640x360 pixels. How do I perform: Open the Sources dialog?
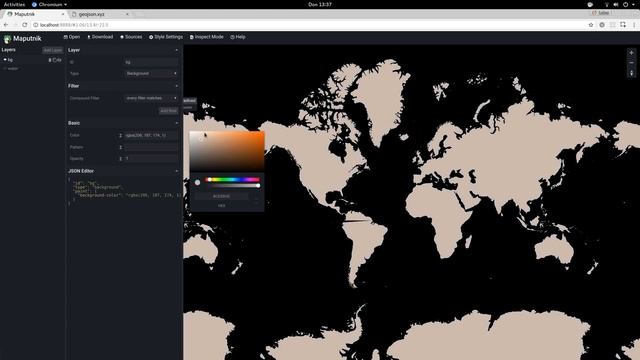[131, 37]
